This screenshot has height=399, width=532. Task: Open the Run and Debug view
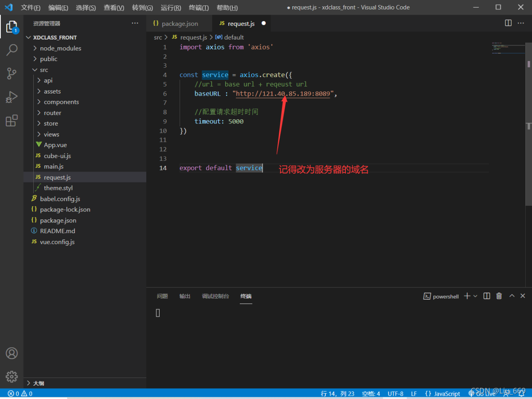point(12,97)
